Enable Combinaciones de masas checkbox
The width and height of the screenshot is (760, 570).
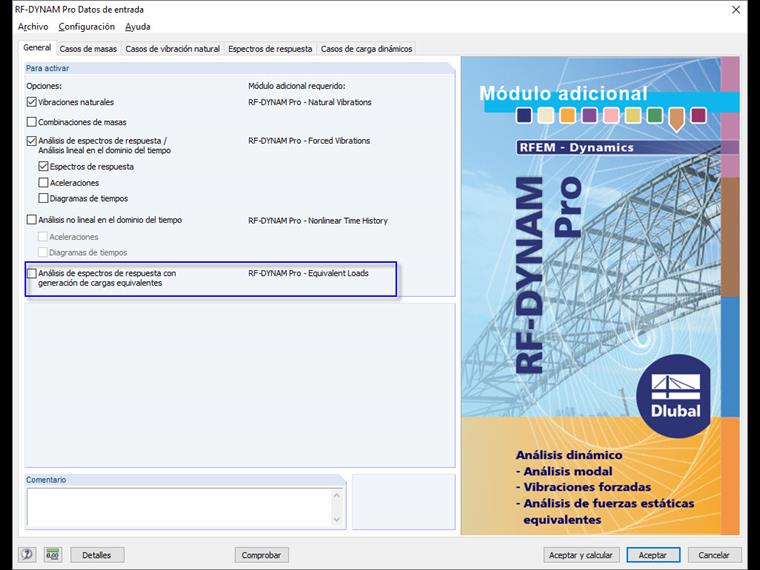click(32, 122)
